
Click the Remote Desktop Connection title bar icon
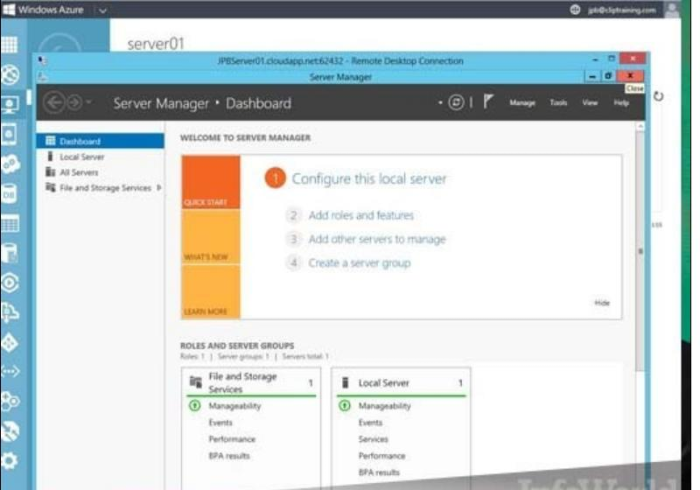point(42,60)
